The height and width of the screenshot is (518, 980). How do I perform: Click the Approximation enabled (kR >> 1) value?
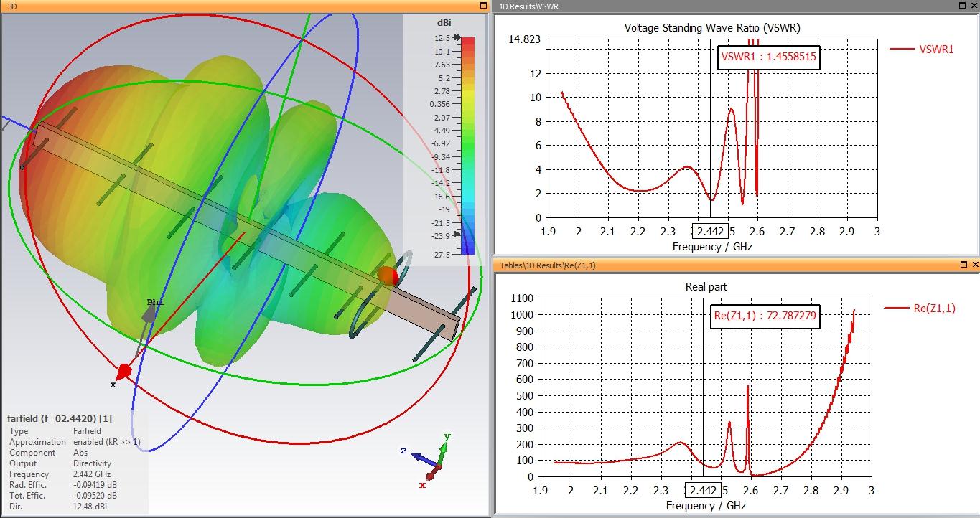[x=107, y=442]
